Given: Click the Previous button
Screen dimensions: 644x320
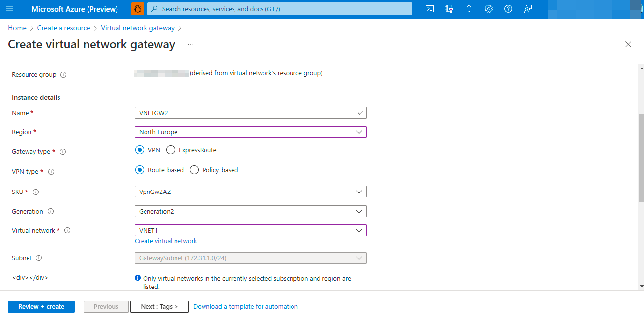Looking at the screenshot, I should click(106, 306).
